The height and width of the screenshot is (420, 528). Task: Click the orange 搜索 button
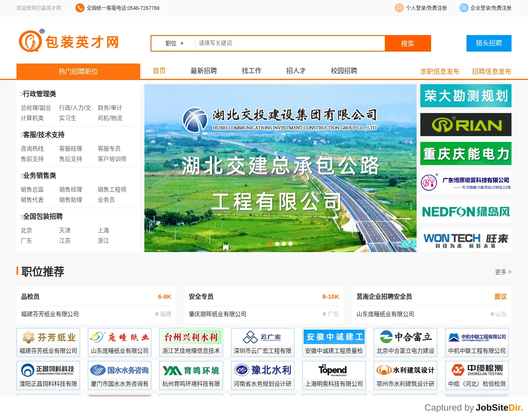pyautogui.click(x=408, y=43)
